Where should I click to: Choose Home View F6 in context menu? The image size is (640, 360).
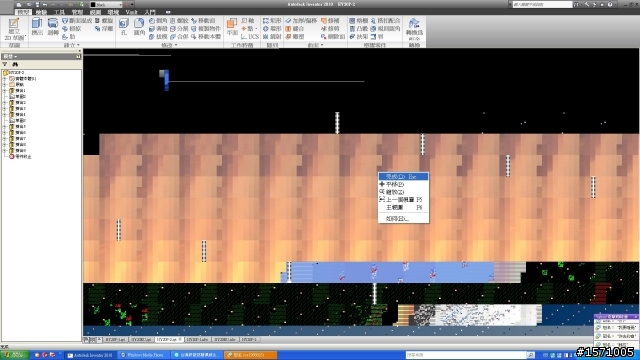click(x=403, y=207)
